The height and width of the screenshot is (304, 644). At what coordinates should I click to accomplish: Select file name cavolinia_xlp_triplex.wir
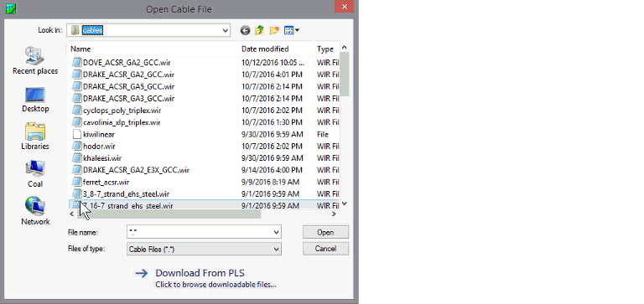pos(122,122)
